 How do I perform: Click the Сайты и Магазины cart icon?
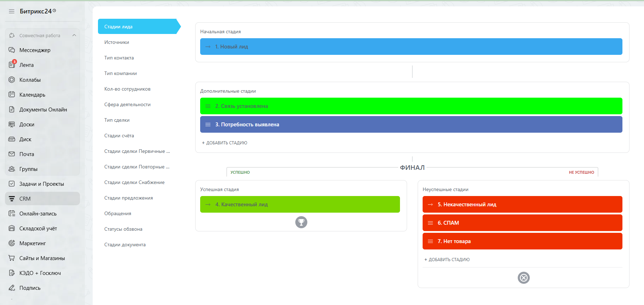click(12, 258)
